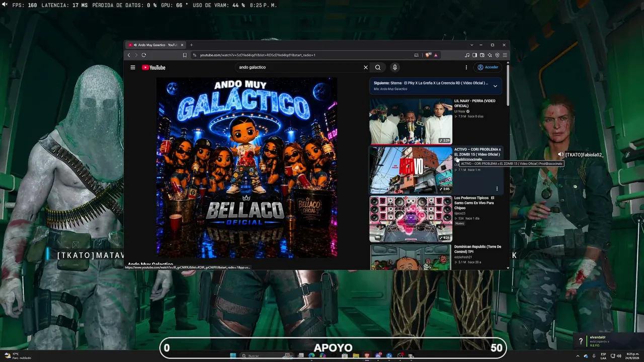The height and width of the screenshot is (362, 644).
Task: Open the taskbar clock and date
Action: click(632, 356)
